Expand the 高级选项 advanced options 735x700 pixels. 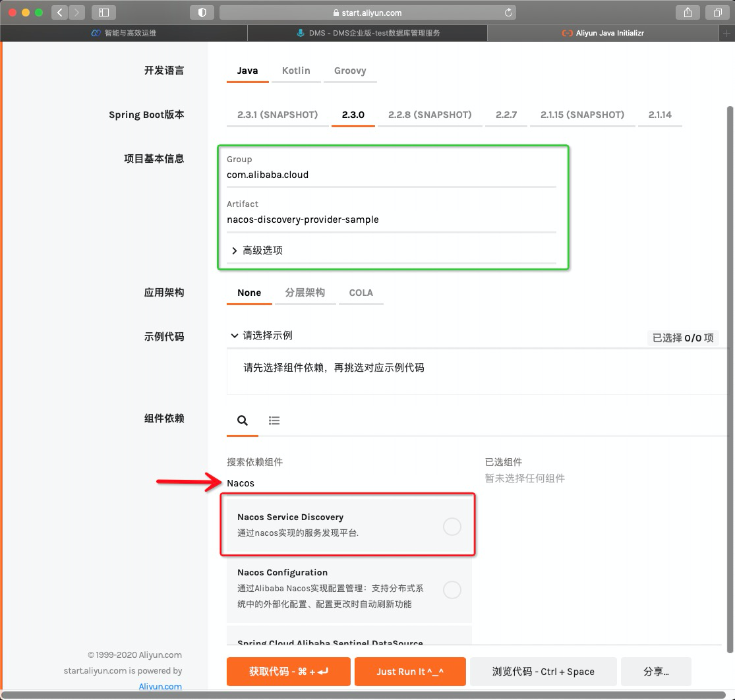257,250
